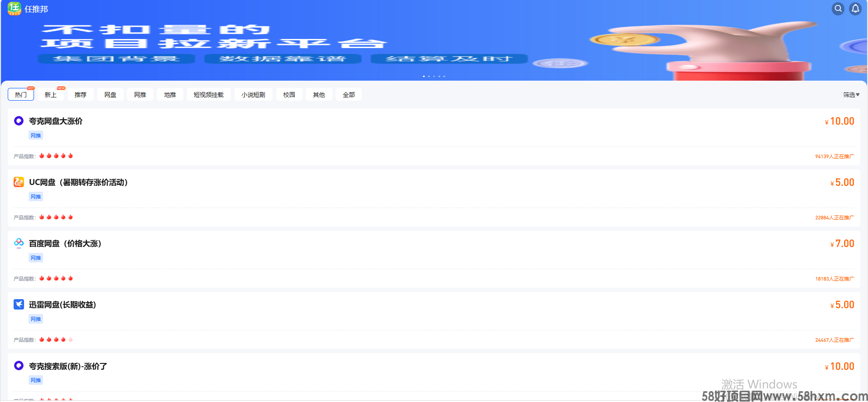Open the search magnifier icon
The width and height of the screenshot is (868, 402).
838,9
